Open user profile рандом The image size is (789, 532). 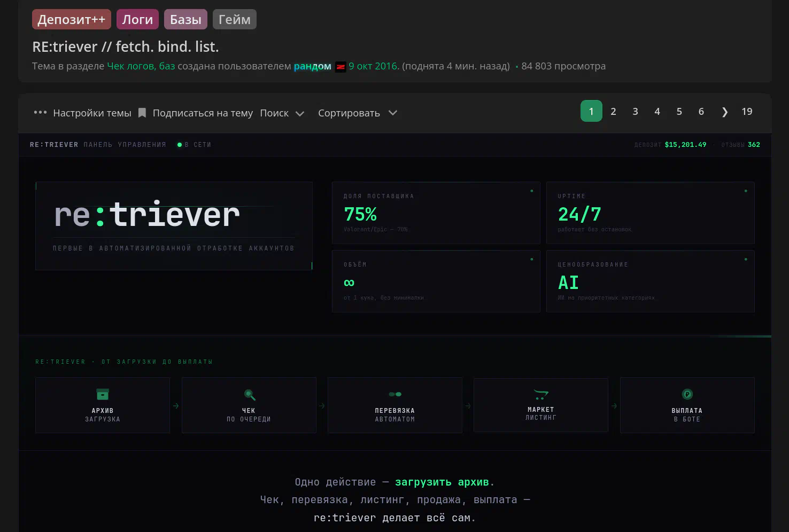click(x=312, y=66)
